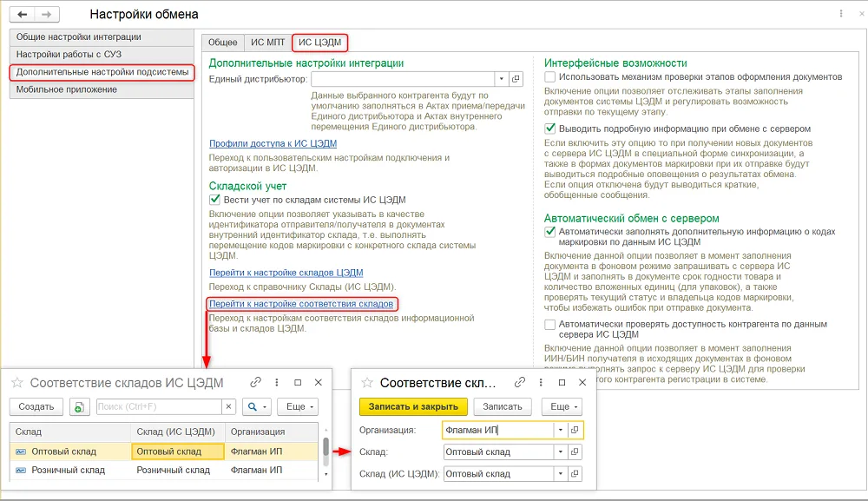Get link in the form with Записать и закрыть
Viewport: 868px width, 501px height.
[x=519, y=382]
